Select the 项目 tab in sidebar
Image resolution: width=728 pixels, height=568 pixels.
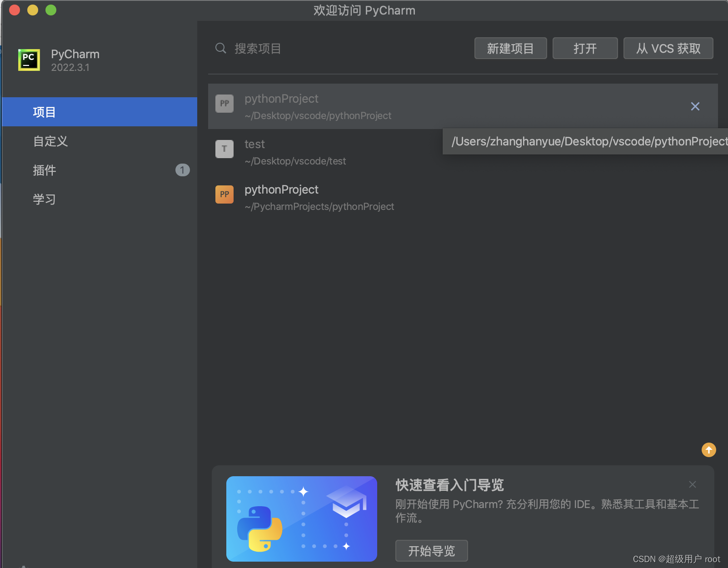100,112
